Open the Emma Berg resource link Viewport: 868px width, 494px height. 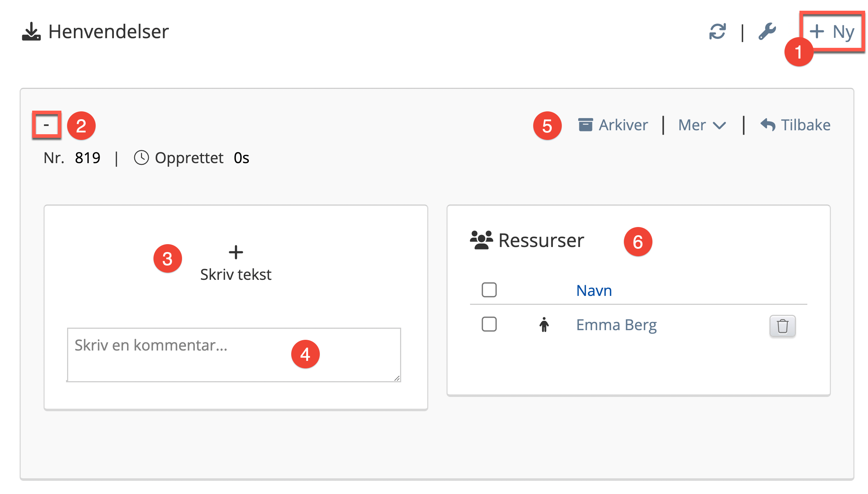[x=616, y=325]
